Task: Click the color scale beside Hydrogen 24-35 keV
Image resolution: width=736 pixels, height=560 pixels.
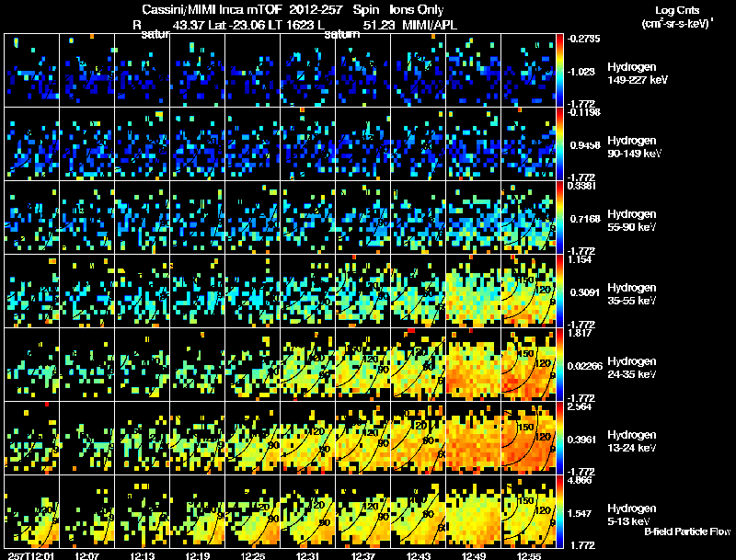Action: (x=559, y=364)
